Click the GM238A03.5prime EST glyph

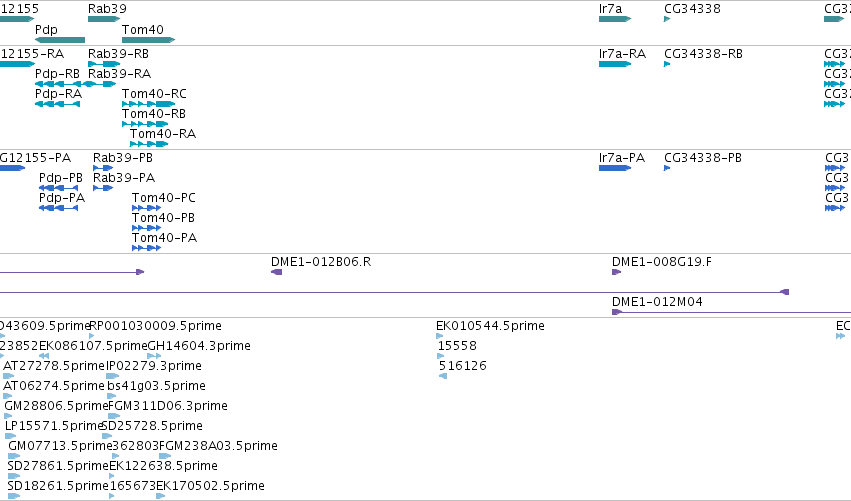pos(165,457)
